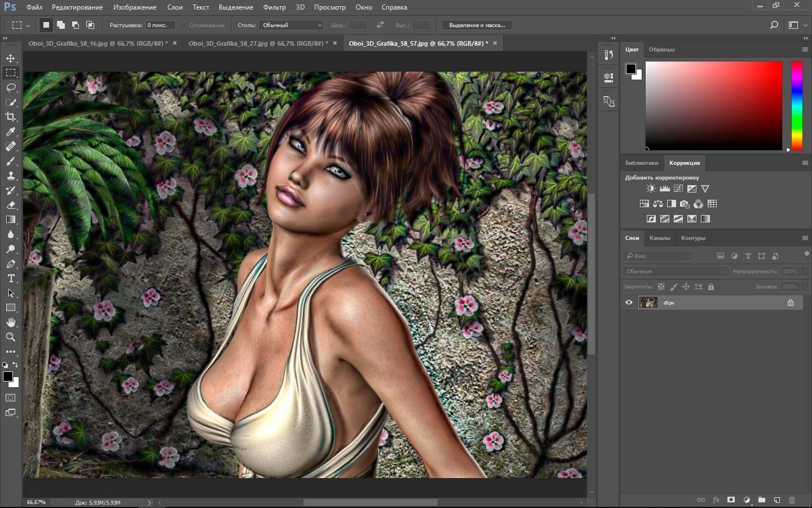Viewport: 812px width, 508px height.
Task: Open the Стиль dropdown set to Обычный
Action: [291, 25]
